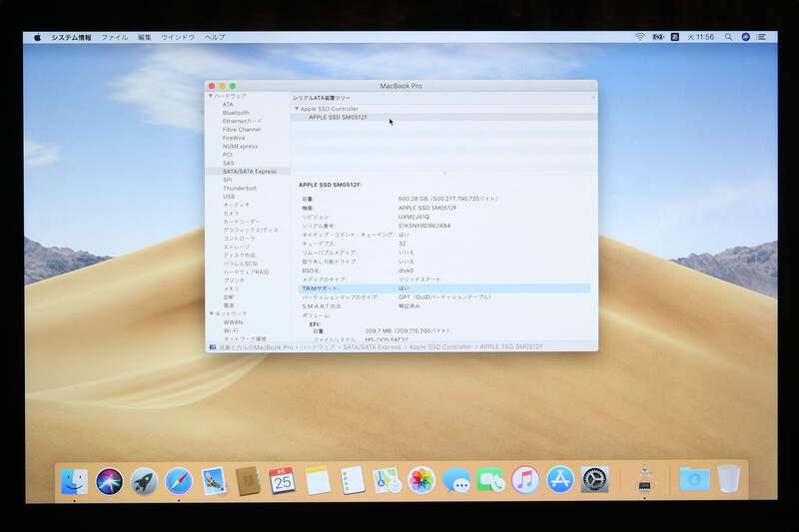Select Fibre Channel in sidebar
Viewport: 799px width, 532px height.
pos(242,130)
